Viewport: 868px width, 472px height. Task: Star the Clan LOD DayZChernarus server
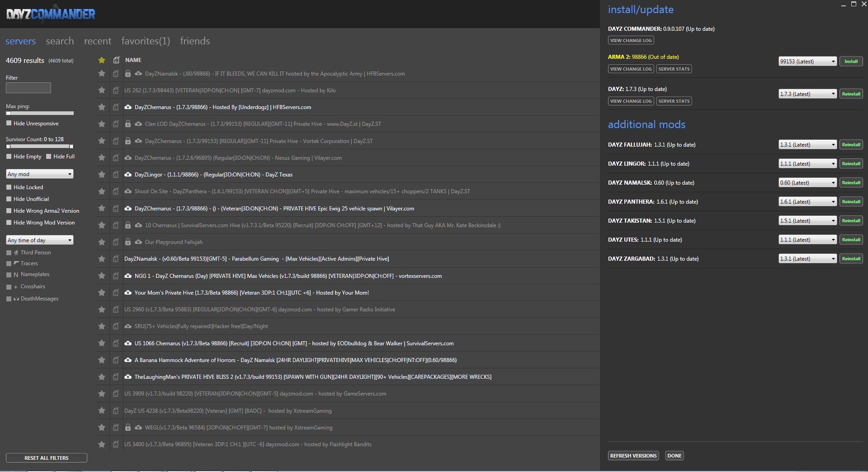click(102, 124)
